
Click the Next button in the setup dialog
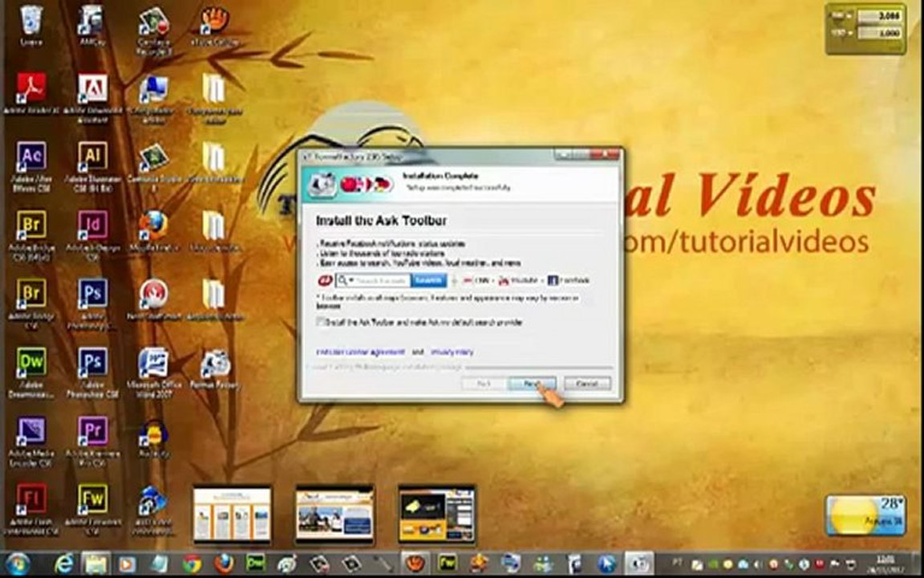(x=531, y=384)
